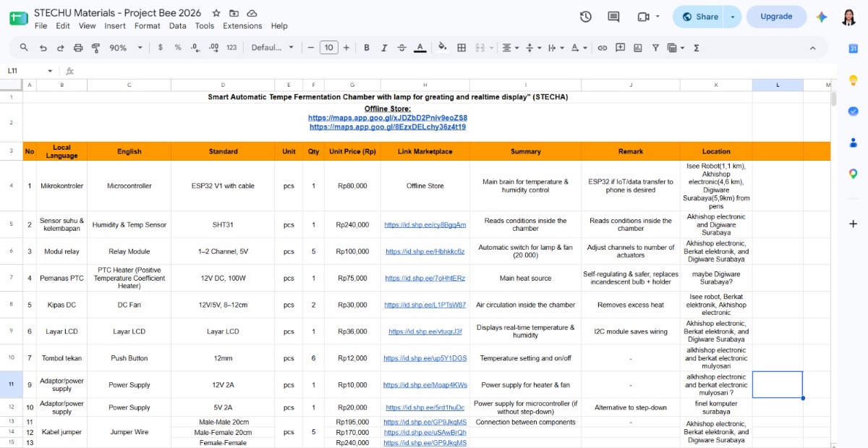The height and width of the screenshot is (448, 868).
Task: Open Contacts side panel
Action: [854, 143]
